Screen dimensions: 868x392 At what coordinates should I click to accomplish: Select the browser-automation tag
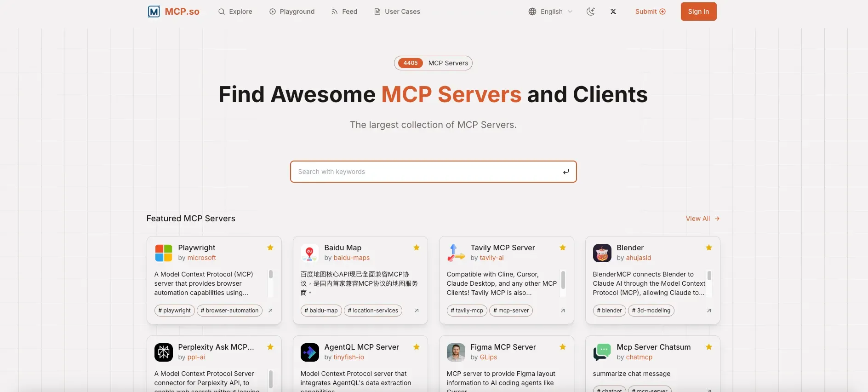[229, 311]
